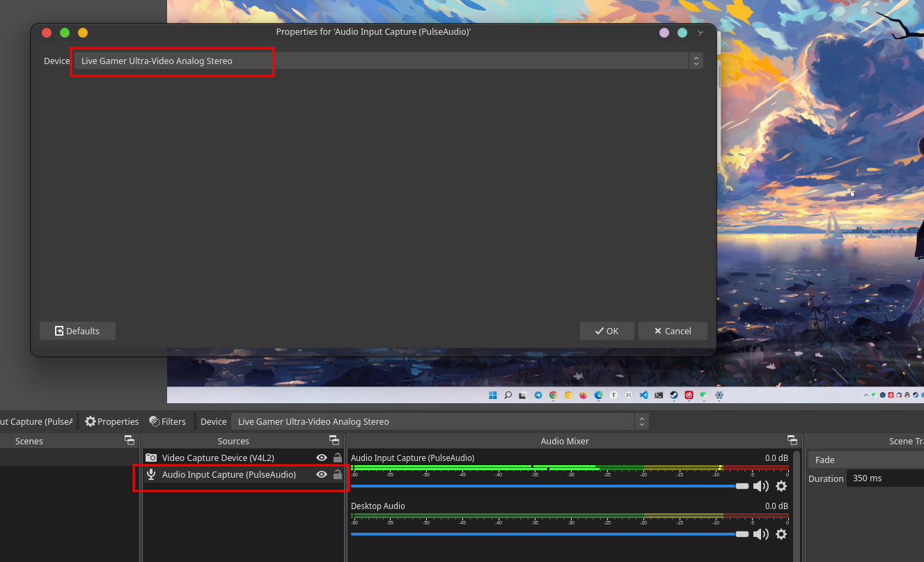924x562 pixels.
Task: Open the terminal icon in previewed taskbar
Action: point(659,395)
